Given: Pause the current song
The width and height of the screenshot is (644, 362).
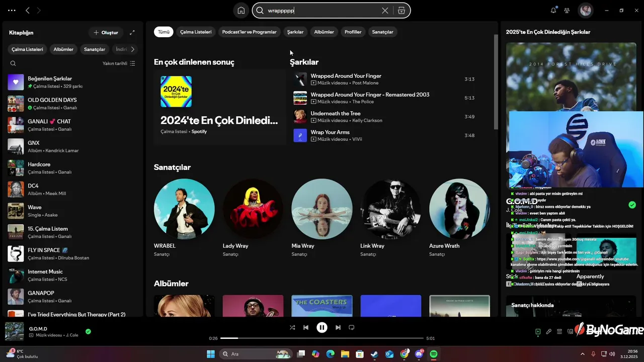Looking at the screenshot, I should tap(322, 327).
